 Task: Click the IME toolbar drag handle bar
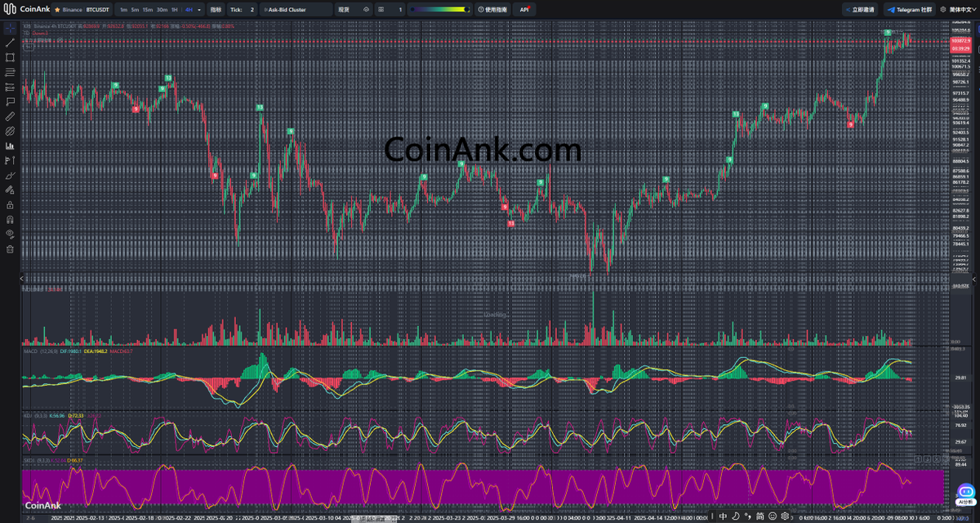click(712, 516)
